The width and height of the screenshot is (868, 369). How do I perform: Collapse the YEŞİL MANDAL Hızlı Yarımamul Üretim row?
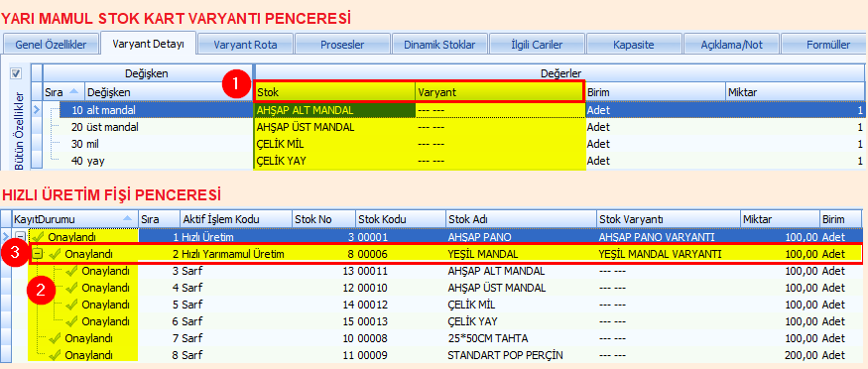tap(37, 254)
